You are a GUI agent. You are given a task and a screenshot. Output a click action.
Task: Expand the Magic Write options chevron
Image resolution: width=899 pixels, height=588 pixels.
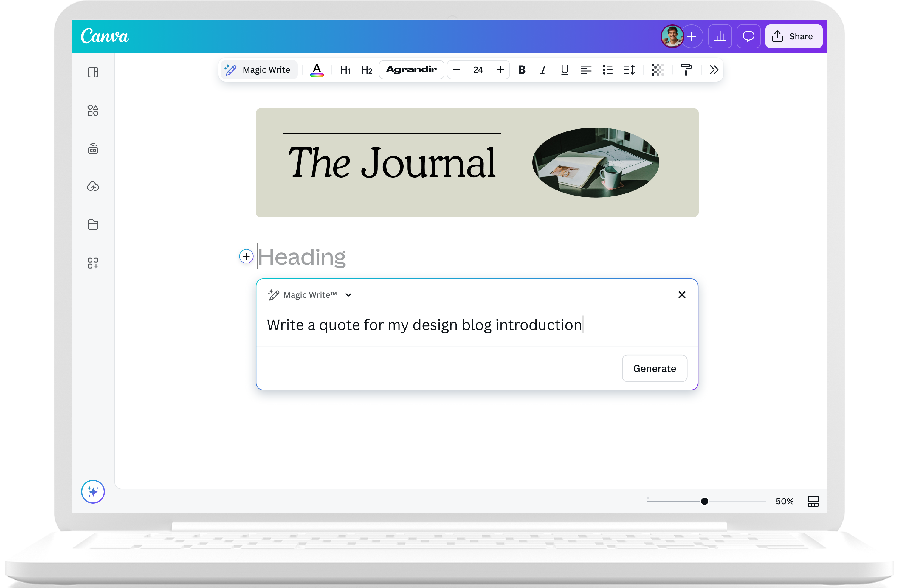click(348, 295)
